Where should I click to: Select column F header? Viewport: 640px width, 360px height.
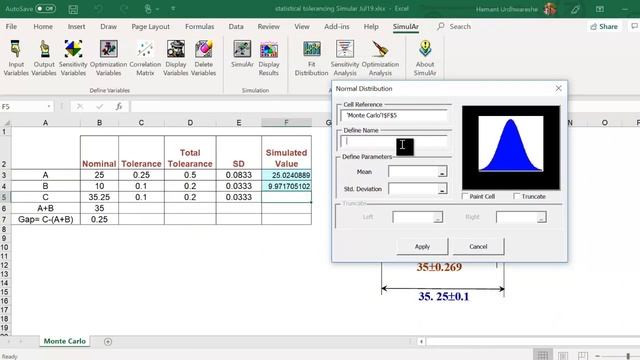tap(286, 122)
